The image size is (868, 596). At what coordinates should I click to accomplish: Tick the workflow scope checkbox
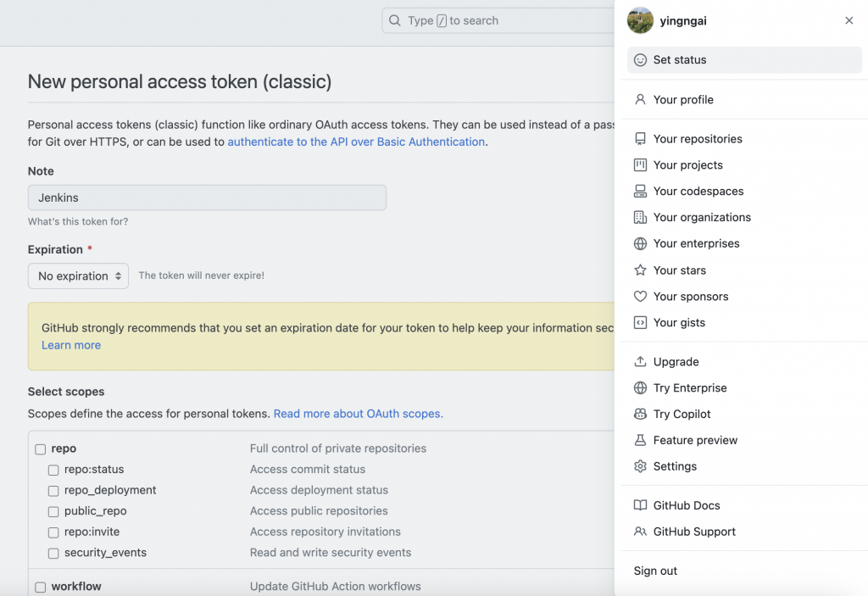pos(40,587)
